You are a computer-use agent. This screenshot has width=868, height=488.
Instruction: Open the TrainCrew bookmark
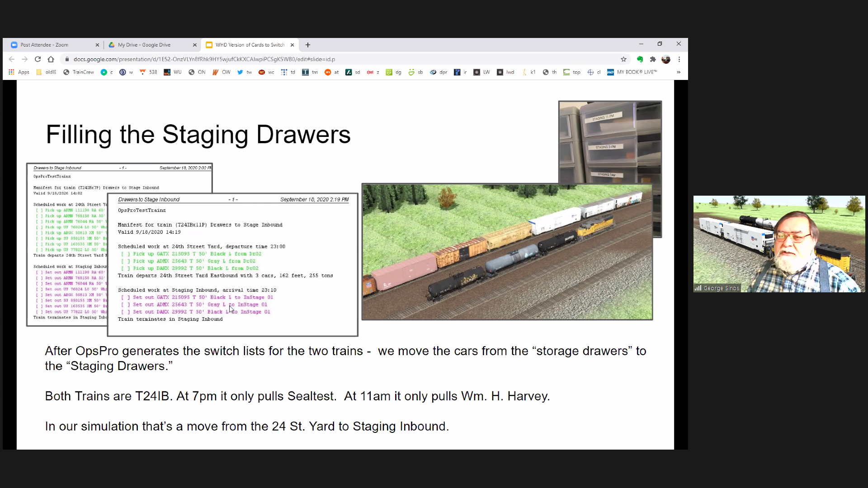point(79,72)
